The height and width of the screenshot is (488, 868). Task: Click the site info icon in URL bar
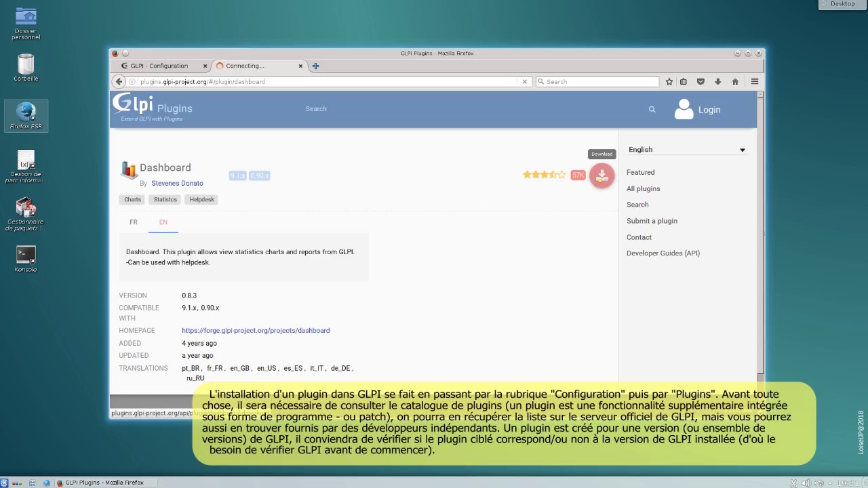134,81
